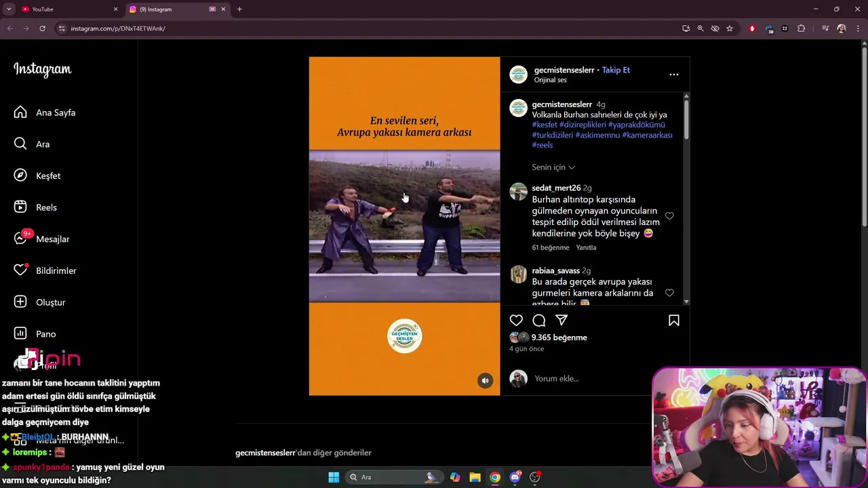Open #turkdizileri hashtag

click(x=553, y=135)
